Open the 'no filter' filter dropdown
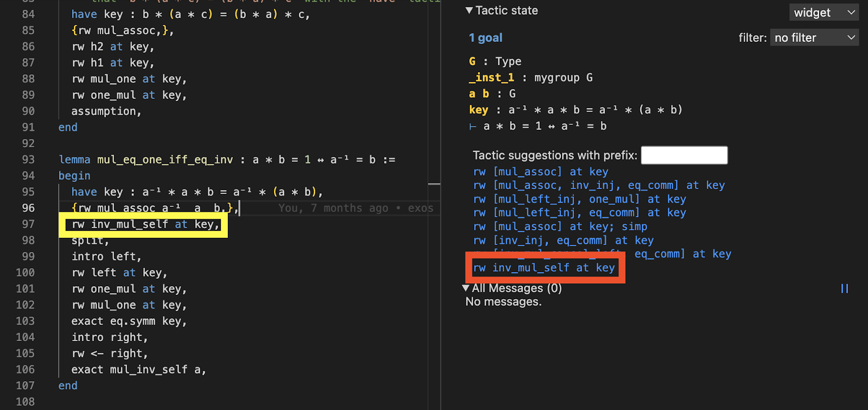This screenshot has height=410, width=868. pyautogui.click(x=814, y=37)
